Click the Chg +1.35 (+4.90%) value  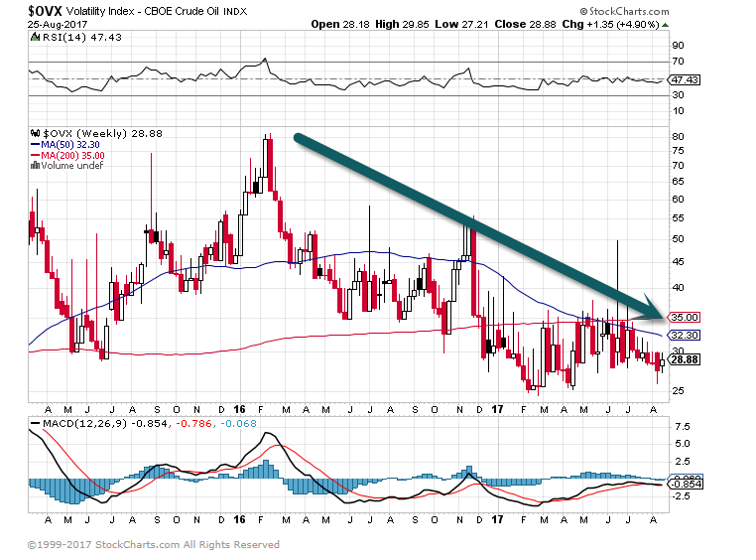[610, 24]
